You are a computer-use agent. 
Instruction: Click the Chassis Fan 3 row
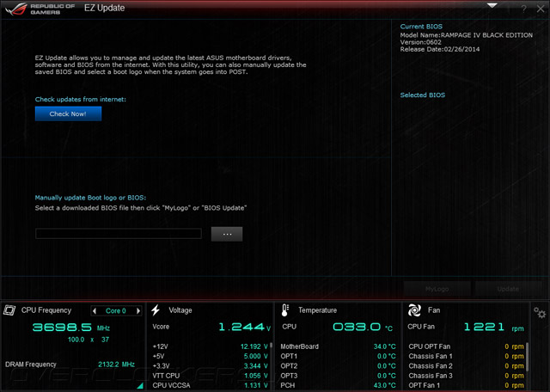[x=466, y=376]
